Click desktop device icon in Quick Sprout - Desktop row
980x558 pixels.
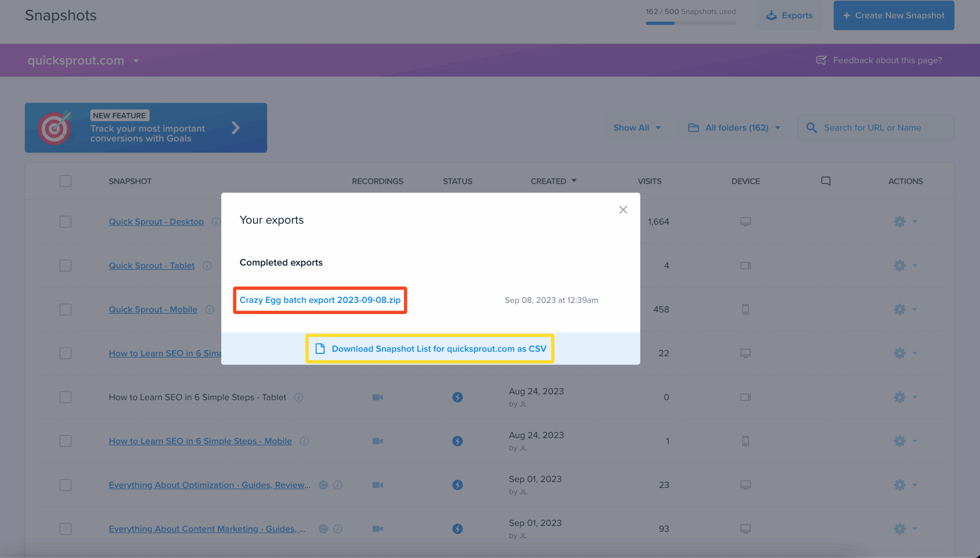click(x=745, y=221)
